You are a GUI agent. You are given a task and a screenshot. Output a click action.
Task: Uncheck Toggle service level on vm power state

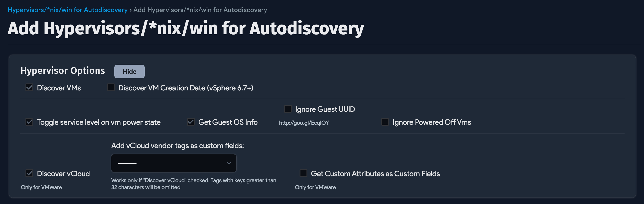point(29,122)
